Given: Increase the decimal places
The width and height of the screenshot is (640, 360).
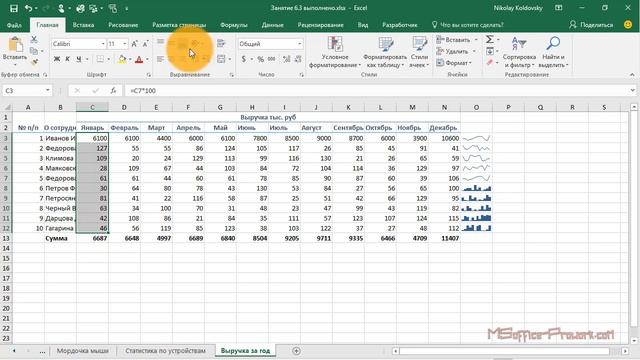Looking at the screenshot, I should [287, 59].
